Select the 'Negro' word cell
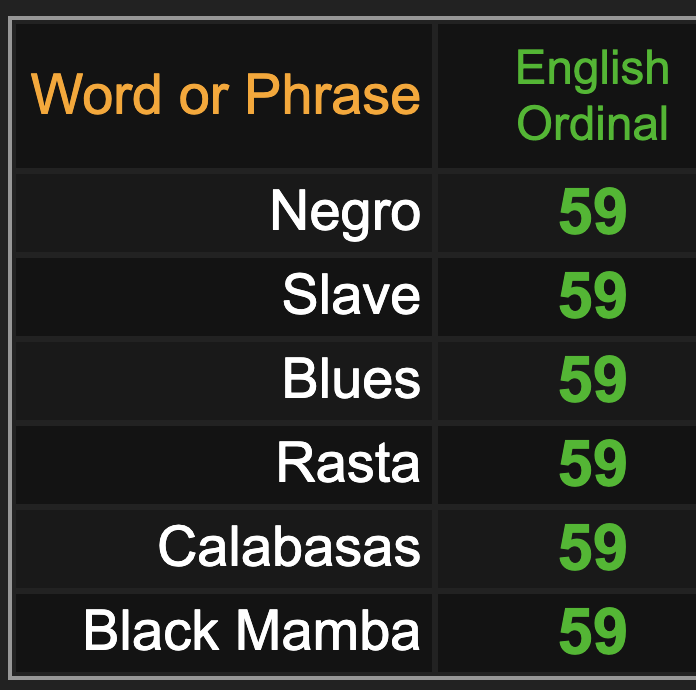 click(224, 213)
